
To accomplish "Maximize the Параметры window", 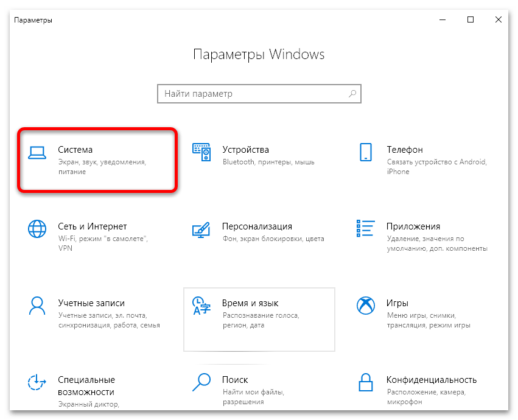I will point(471,20).
